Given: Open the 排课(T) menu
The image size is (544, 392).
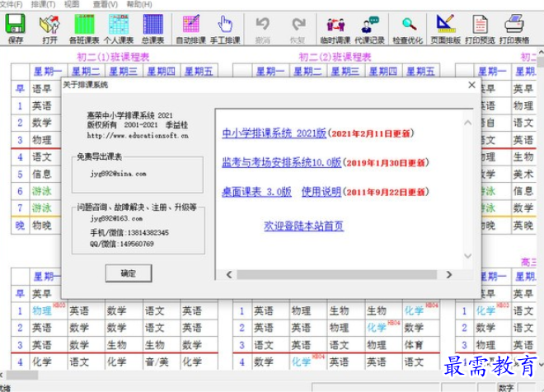Looking at the screenshot, I should (43, 4).
